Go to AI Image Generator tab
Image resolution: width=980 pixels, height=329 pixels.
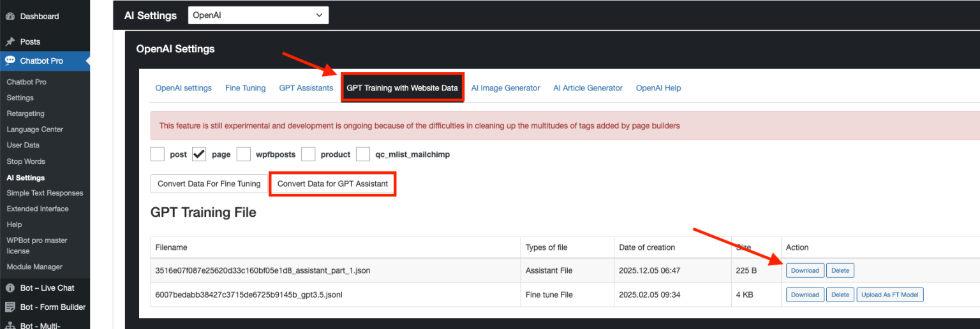point(506,88)
